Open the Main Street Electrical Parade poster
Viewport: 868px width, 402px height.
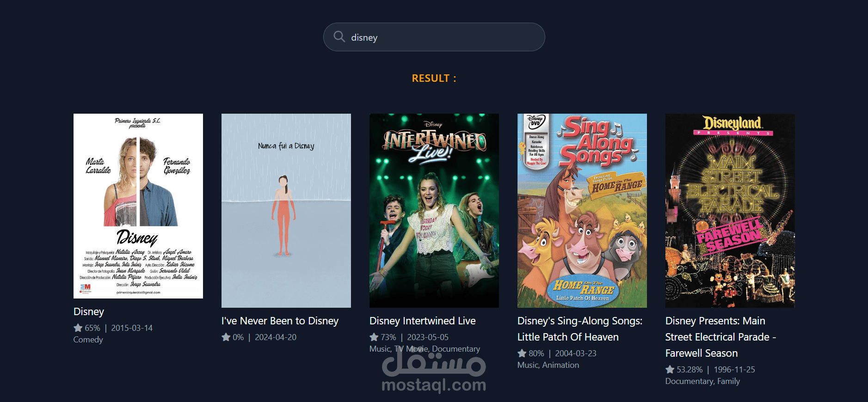(730, 211)
